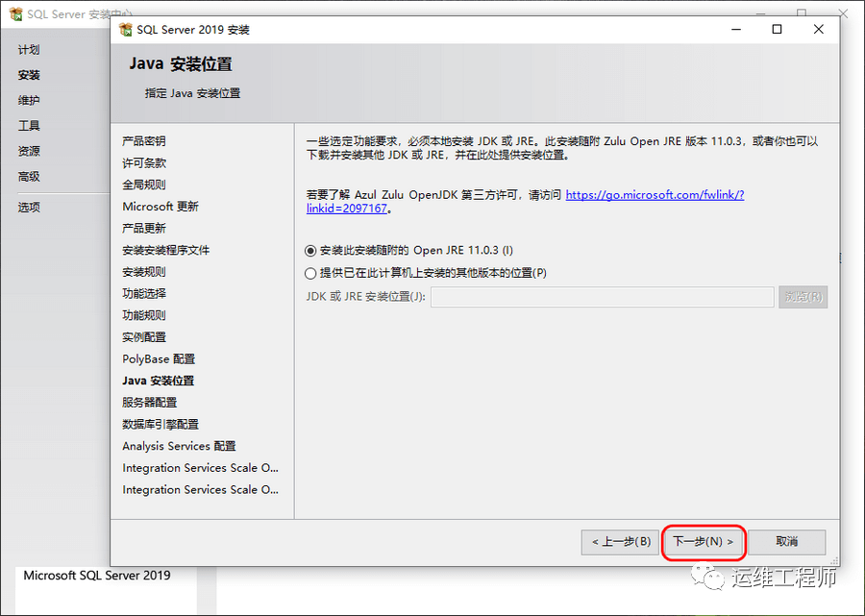The height and width of the screenshot is (616, 865).
Task: Select 实例配置 step in setup list
Action: click(x=144, y=337)
